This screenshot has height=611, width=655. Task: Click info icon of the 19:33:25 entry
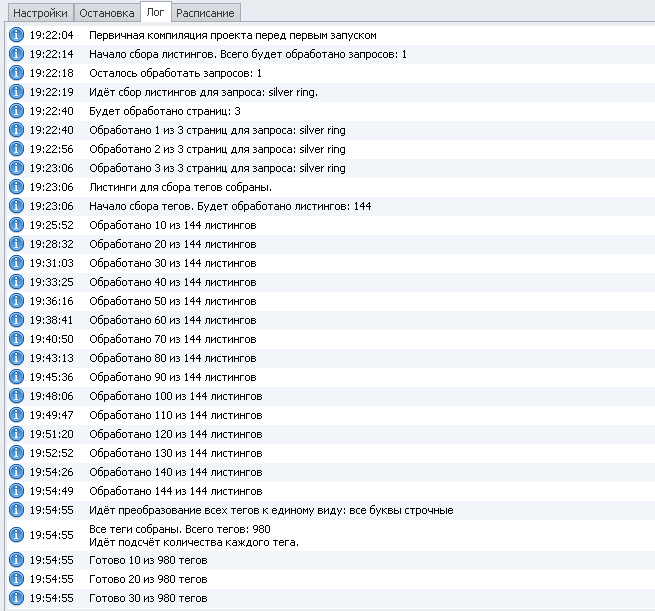[x=16, y=282]
